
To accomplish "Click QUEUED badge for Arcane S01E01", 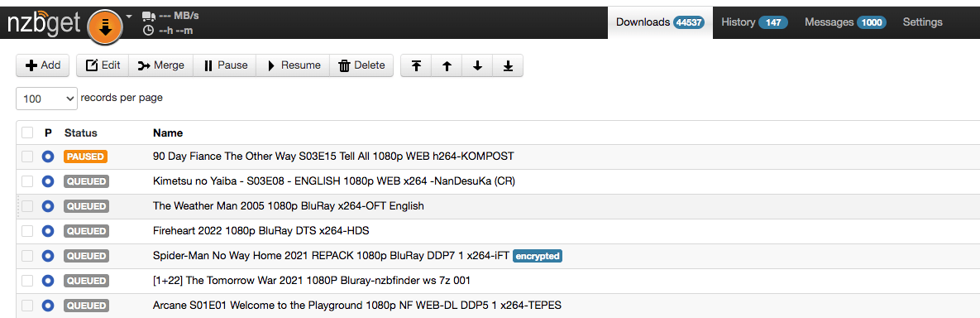I will pyautogui.click(x=86, y=306).
